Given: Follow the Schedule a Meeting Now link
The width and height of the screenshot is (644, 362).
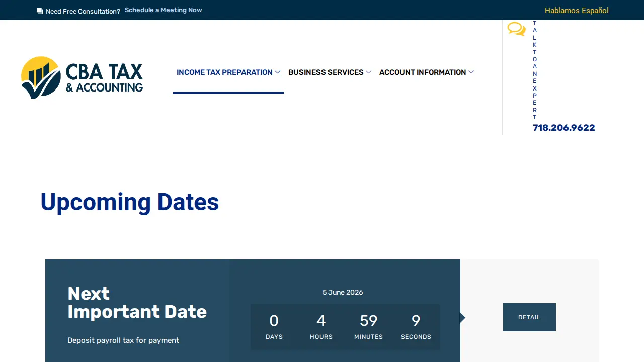Looking at the screenshot, I should click(164, 10).
